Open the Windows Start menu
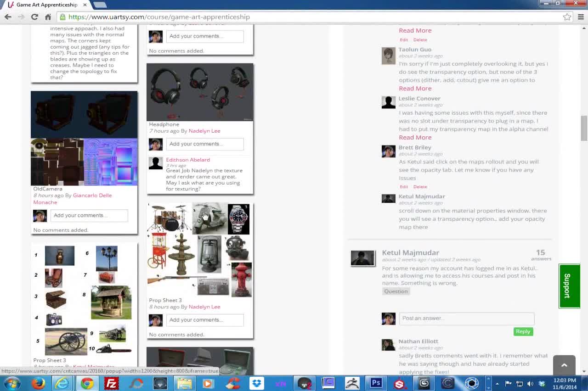The image size is (588, 391). [12, 383]
